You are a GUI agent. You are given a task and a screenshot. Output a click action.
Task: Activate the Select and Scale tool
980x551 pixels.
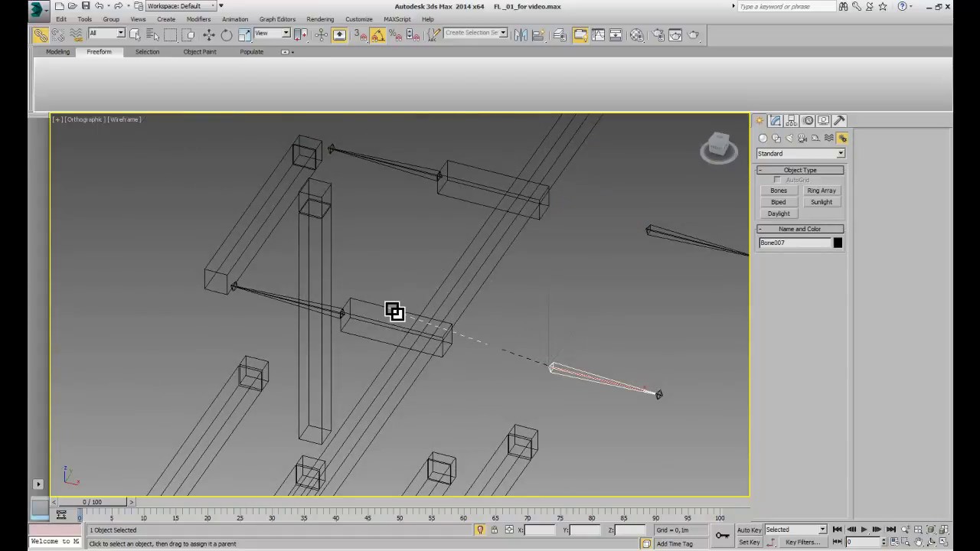click(244, 34)
